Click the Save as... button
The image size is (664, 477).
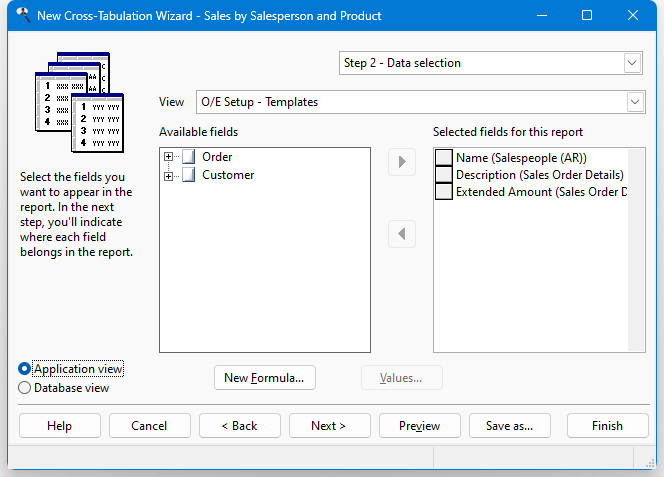click(510, 425)
